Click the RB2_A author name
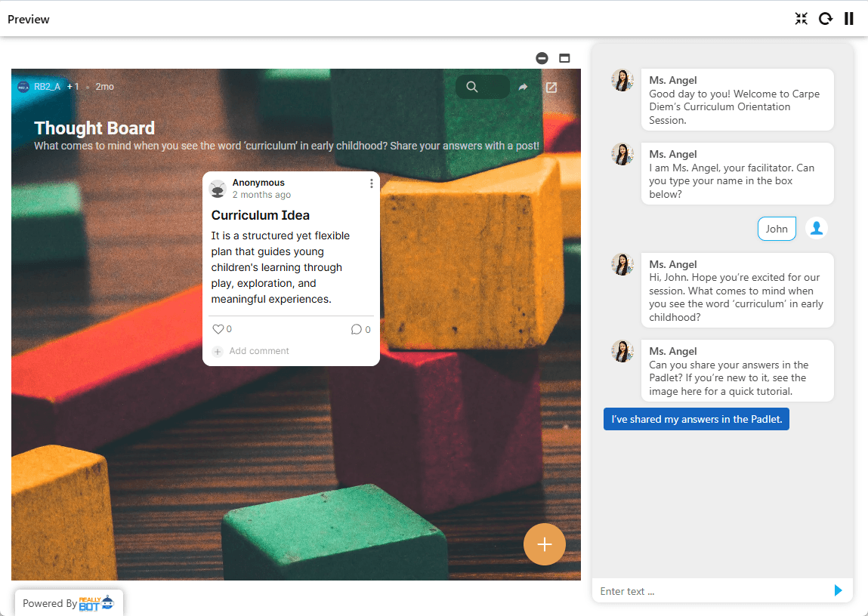 coord(47,87)
